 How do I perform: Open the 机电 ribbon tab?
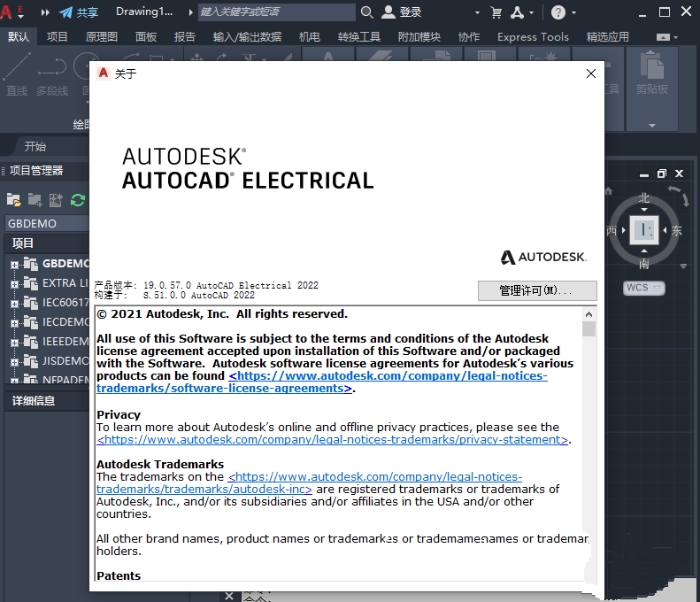tap(310, 36)
